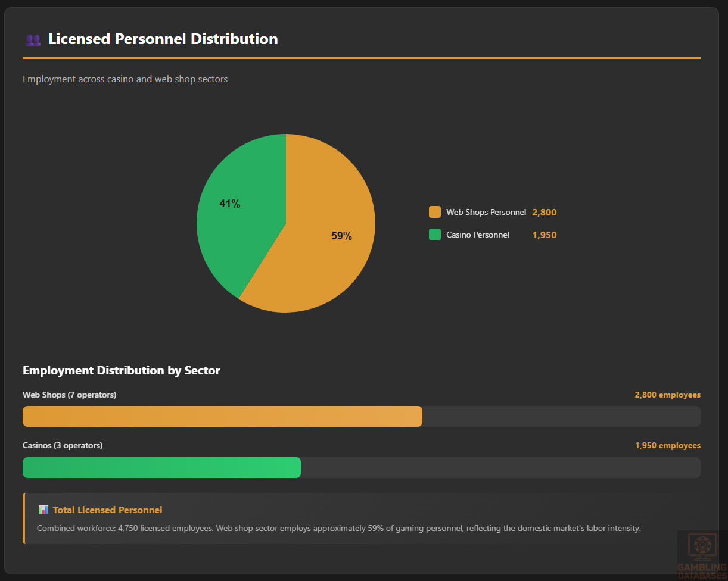
Task: Click the 2,800 legend value
Action: [x=545, y=212]
